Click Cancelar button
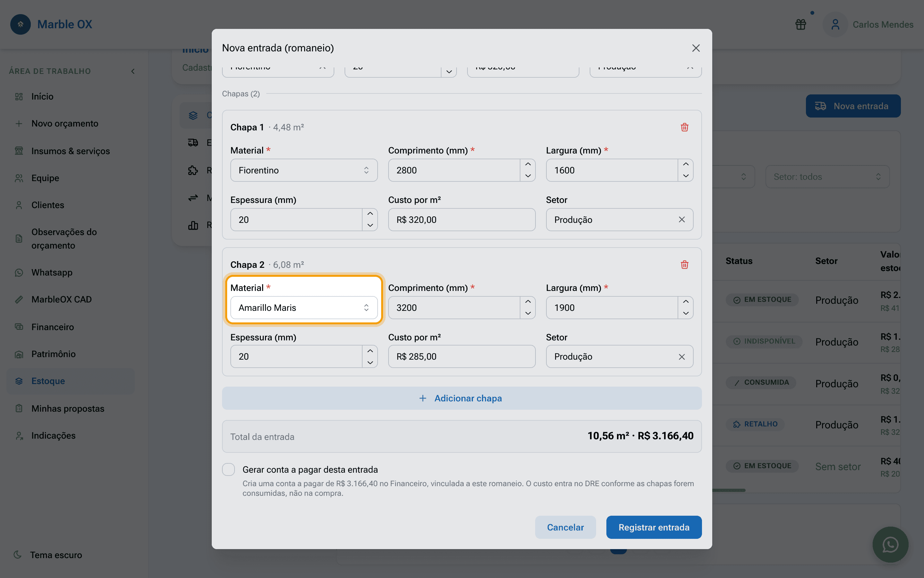The image size is (924, 578). point(565,527)
